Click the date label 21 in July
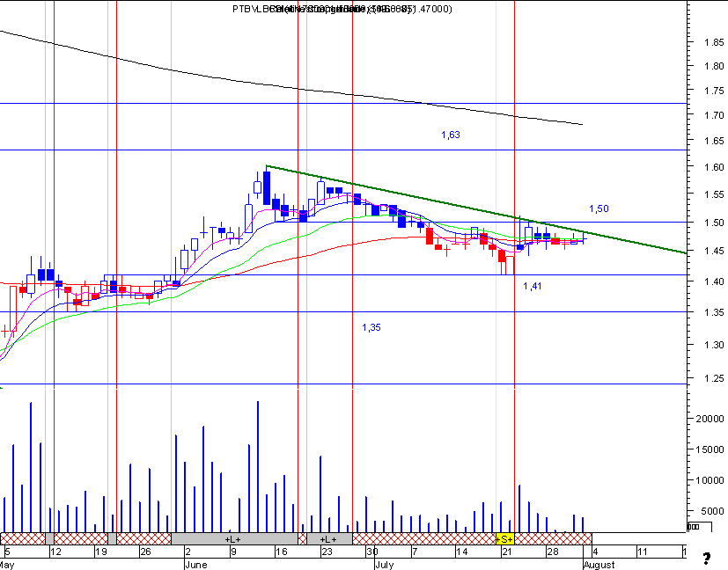The height and width of the screenshot is (570, 728). point(507,552)
